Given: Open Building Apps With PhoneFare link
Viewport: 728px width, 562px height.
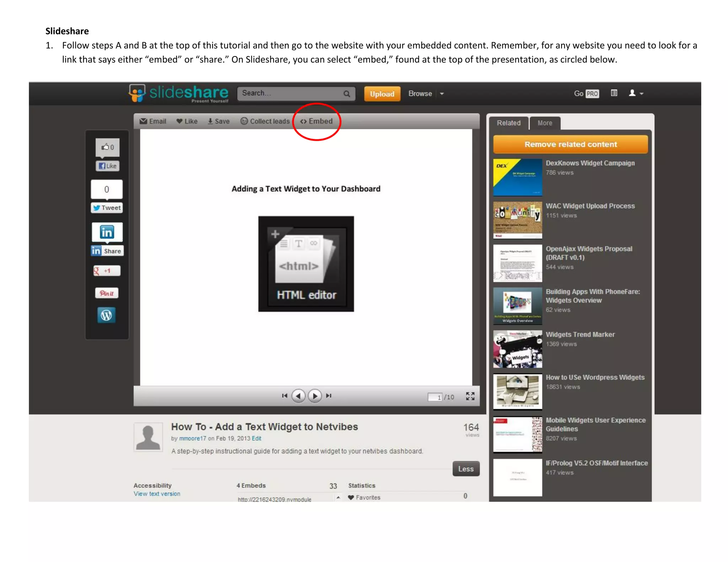Looking at the screenshot, I should pyautogui.click(x=593, y=296).
